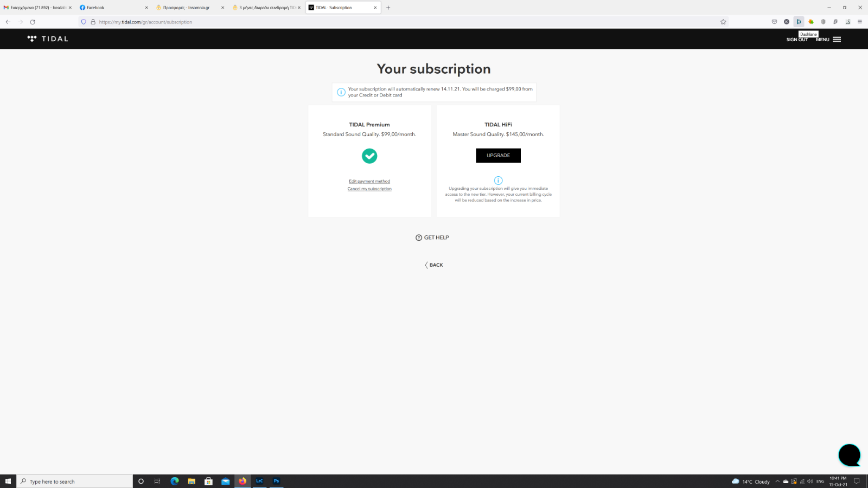868x488 pixels.
Task: Open the K account extension icon
Action: click(787, 22)
